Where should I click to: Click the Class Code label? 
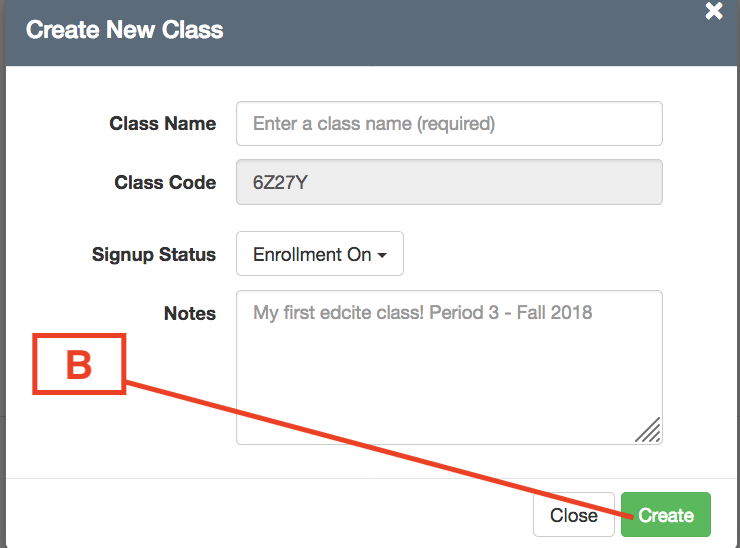(x=165, y=183)
